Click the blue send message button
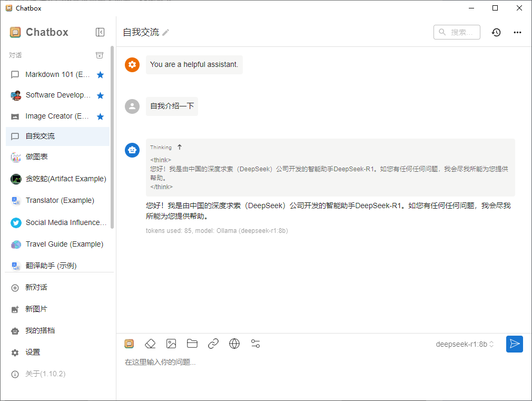Image resolution: width=532 pixels, height=401 pixels. (515, 344)
